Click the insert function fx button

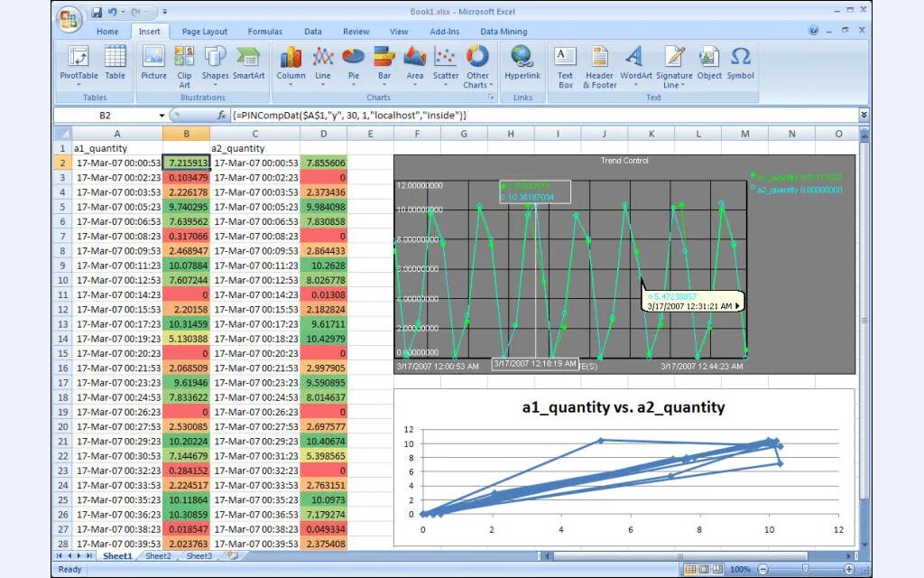(222, 115)
